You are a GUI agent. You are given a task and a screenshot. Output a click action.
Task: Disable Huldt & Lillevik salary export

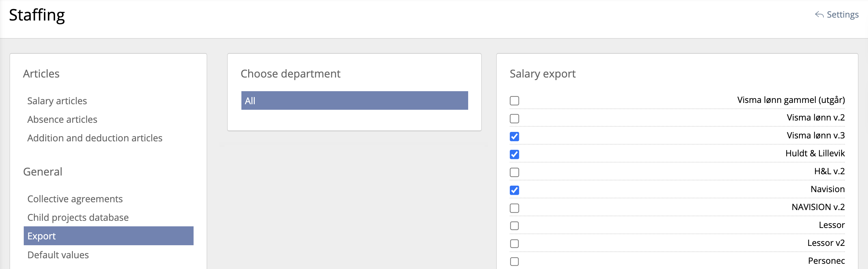click(514, 154)
